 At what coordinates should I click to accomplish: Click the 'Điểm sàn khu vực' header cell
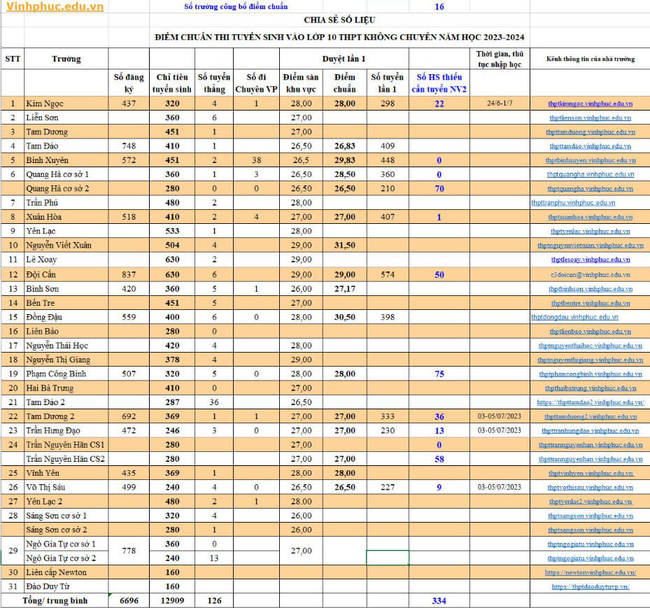(301, 83)
